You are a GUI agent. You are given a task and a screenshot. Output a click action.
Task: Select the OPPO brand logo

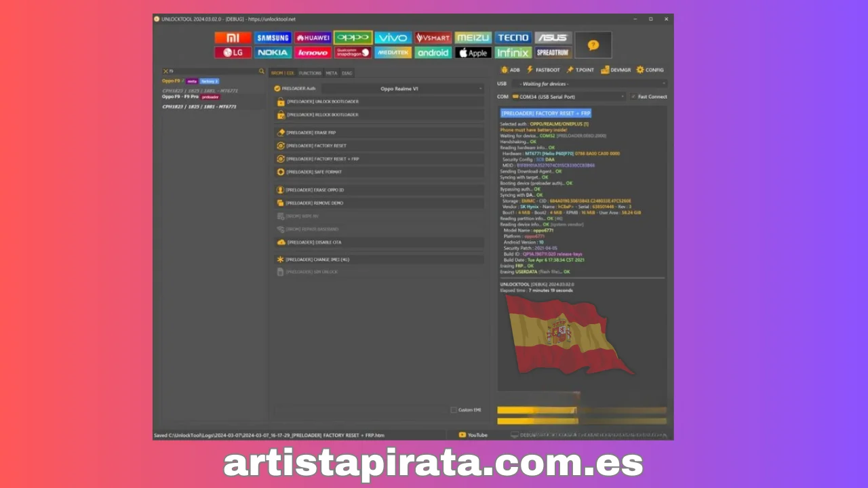pyautogui.click(x=353, y=38)
